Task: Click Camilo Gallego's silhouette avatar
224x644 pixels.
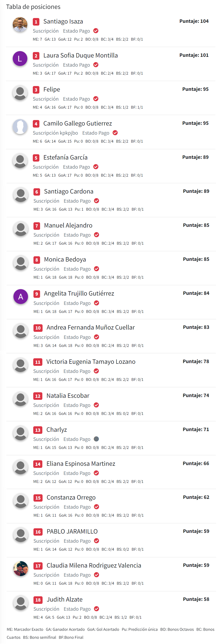Action: (x=20, y=126)
